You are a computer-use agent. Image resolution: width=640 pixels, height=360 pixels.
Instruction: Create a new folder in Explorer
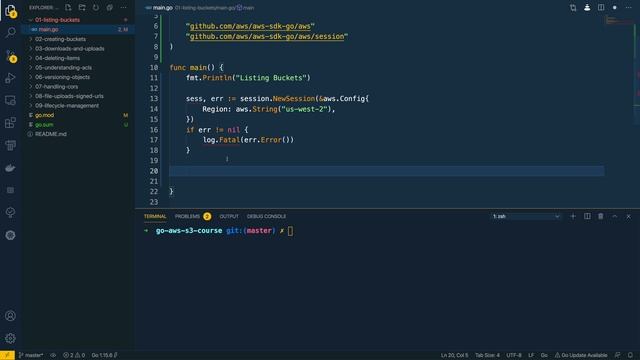pos(82,7)
